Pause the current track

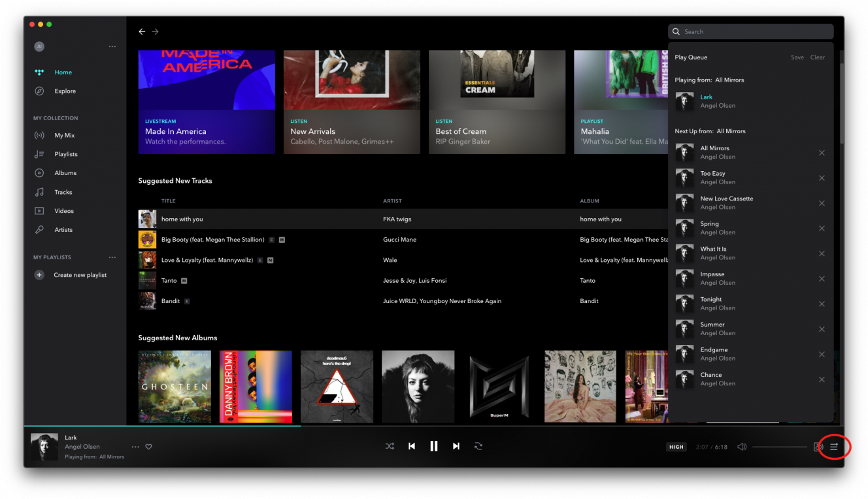pos(433,446)
